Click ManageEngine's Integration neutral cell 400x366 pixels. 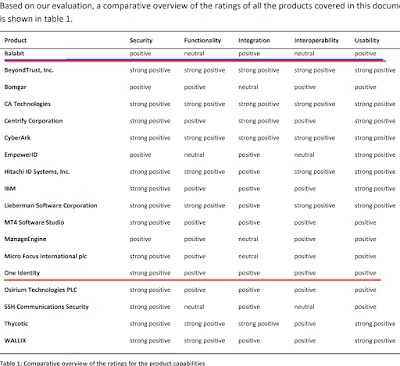[248, 239]
